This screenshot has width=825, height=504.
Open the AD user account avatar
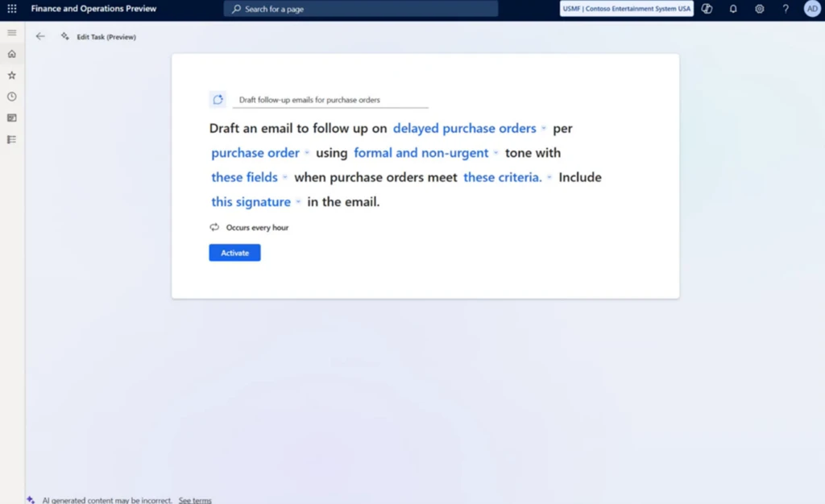[812, 9]
